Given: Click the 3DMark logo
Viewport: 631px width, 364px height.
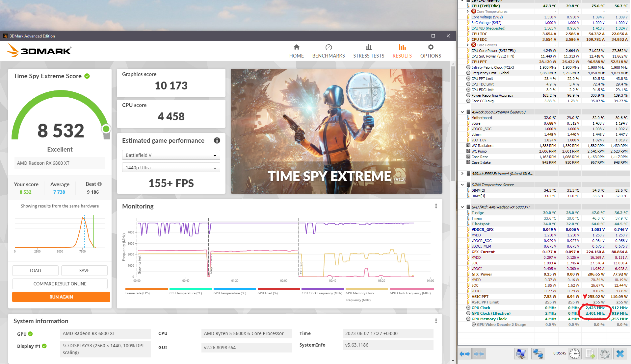Looking at the screenshot, I should pyautogui.click(x=39, y=50).
